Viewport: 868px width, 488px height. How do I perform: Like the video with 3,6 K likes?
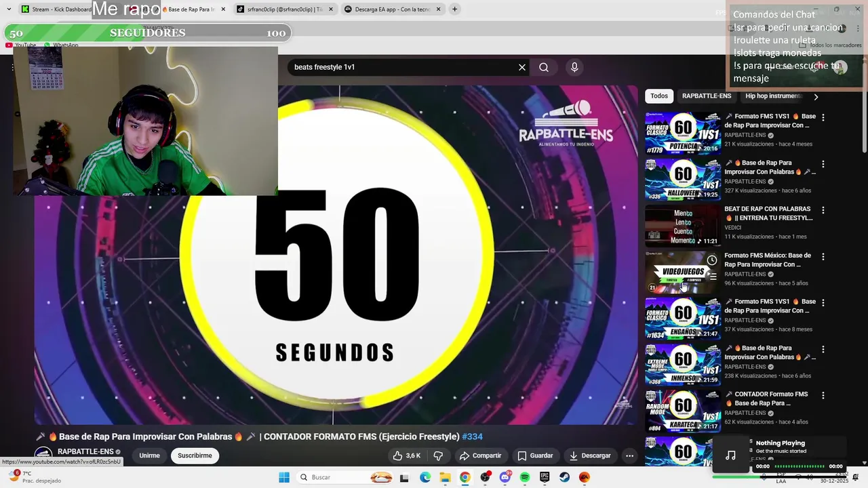(407, 455)
